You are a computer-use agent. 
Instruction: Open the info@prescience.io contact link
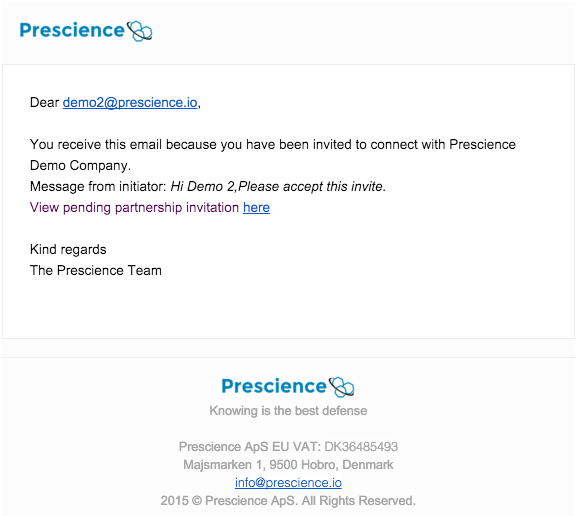coord(288,483)
